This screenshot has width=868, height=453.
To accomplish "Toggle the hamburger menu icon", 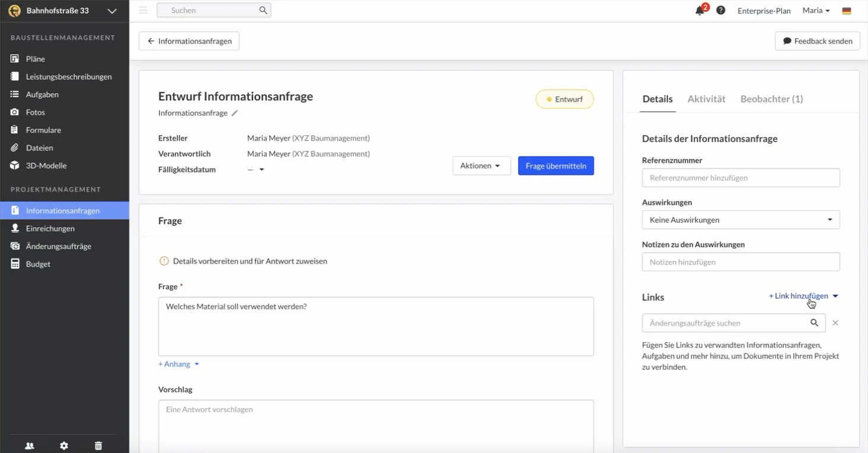I will (x=143, y=10).
